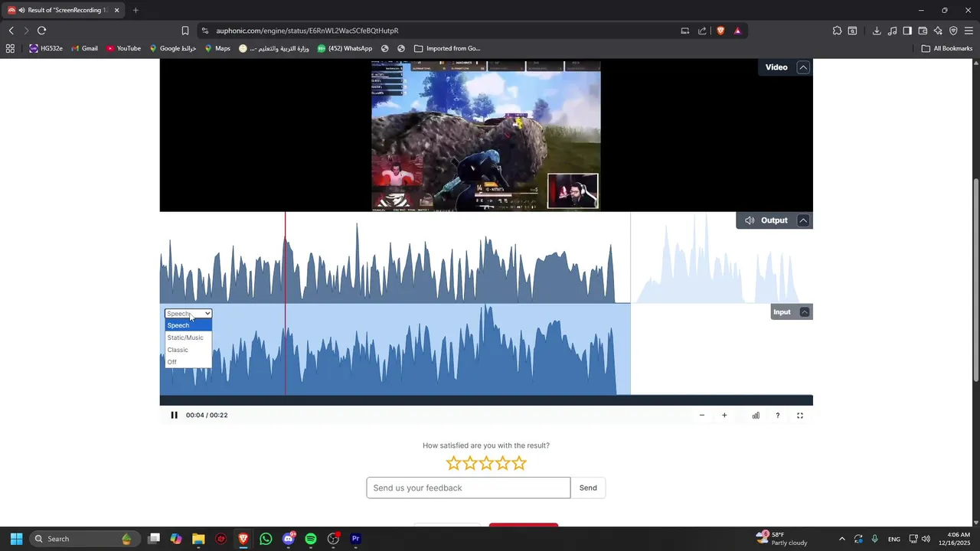
Task: Expand the Imported from Go... bookmark folder
Action: tap(447, 48)
